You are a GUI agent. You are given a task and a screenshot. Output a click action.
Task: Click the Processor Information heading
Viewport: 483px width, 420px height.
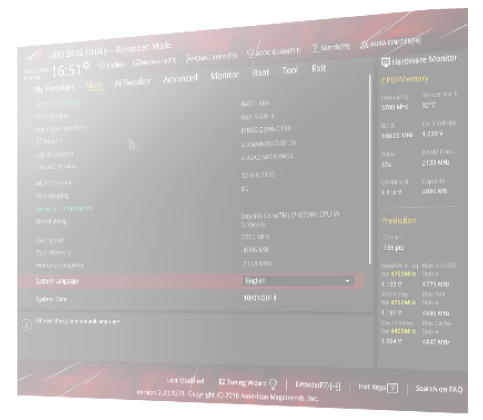(x=64, y=208)
